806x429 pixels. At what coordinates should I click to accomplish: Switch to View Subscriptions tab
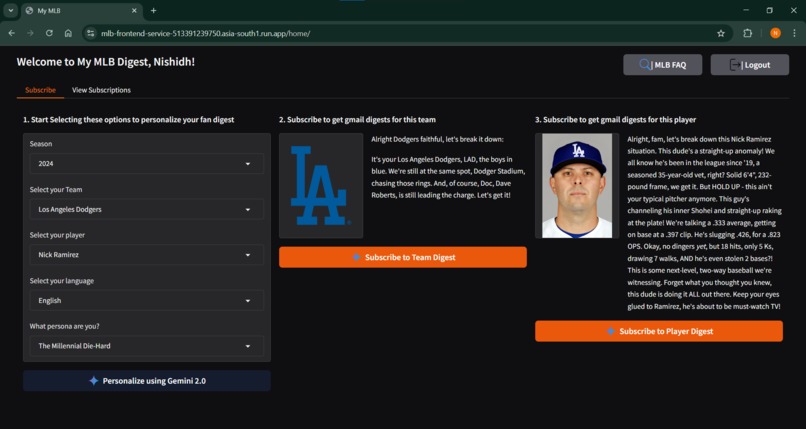[101, 90]
